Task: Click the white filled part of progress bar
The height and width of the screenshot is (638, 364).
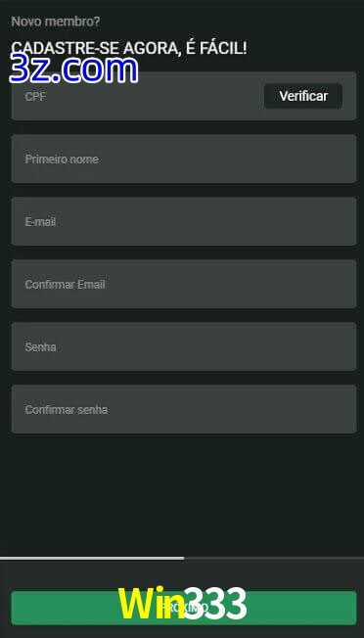Action: (x=92, y=558)
